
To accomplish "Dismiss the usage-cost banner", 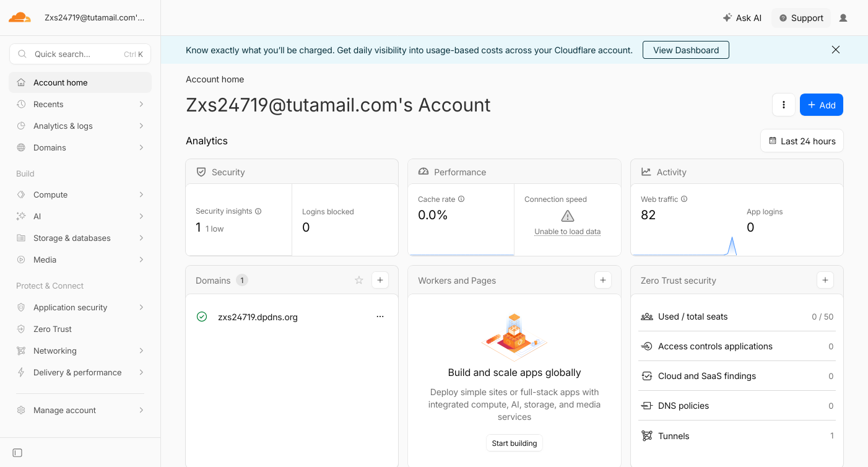I will pos(836,50).
